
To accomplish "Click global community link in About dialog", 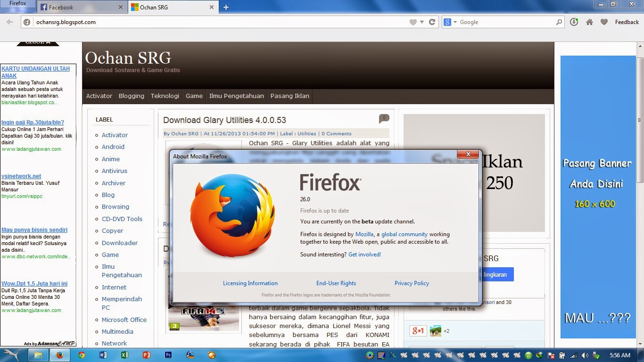I will [405, 234].
